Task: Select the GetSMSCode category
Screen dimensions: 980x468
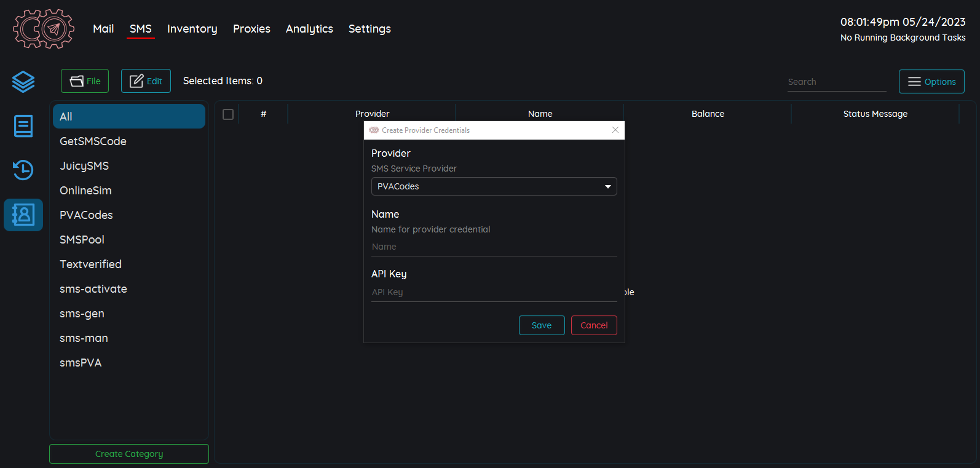Action: 129,141
